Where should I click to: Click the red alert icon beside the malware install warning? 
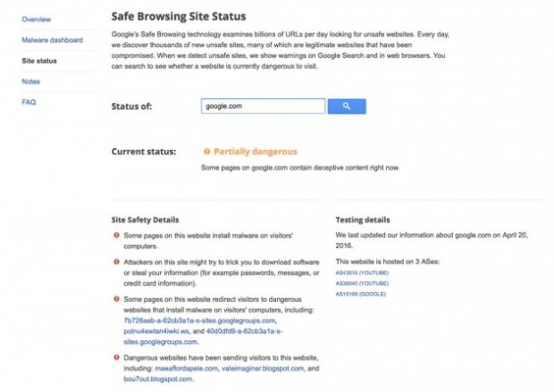pos(116,236)
